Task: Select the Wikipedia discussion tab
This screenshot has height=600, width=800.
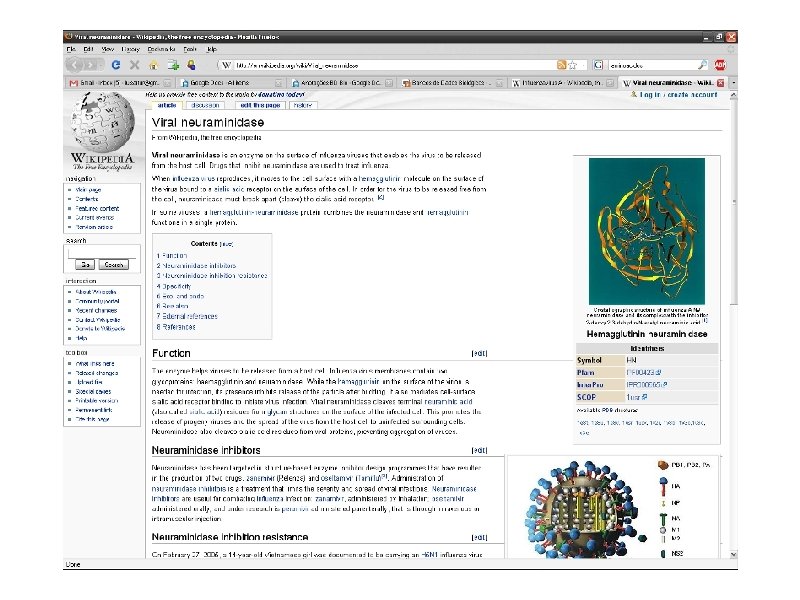Action: coord(205,105)
